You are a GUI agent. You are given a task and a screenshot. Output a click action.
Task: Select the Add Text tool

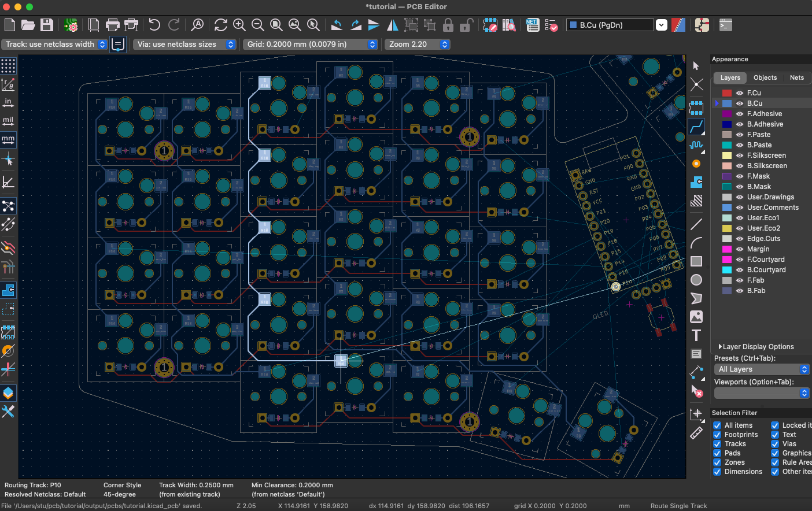(x=696, y=335)
